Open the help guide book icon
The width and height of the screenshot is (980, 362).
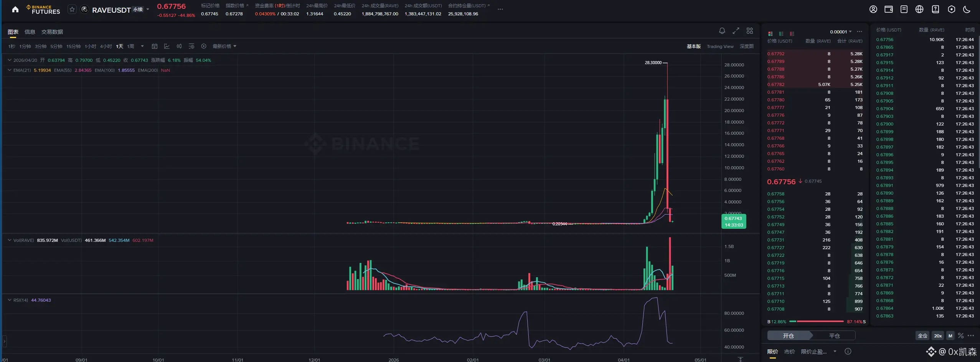(935, 9)
